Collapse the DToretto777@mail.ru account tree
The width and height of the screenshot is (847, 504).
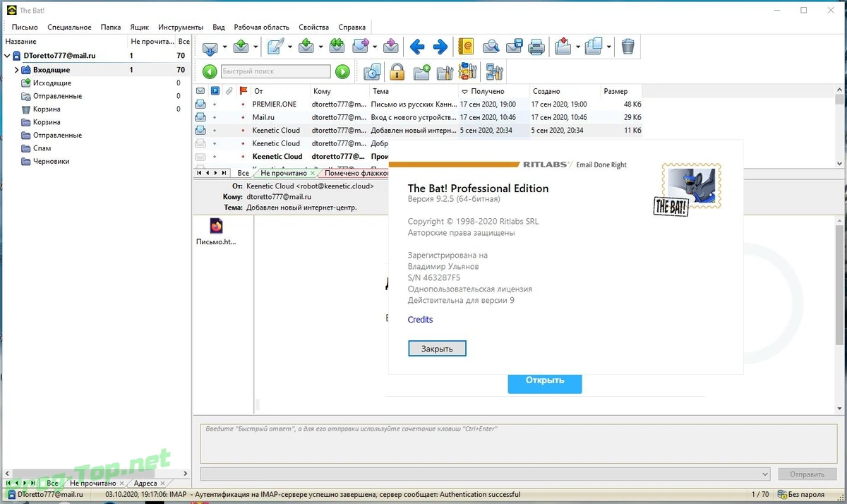[x=8, y=56]
